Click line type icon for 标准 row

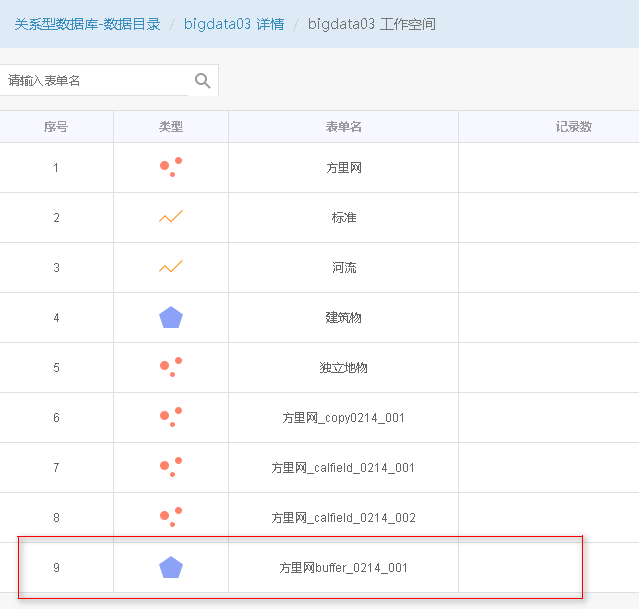coord(171,216)
